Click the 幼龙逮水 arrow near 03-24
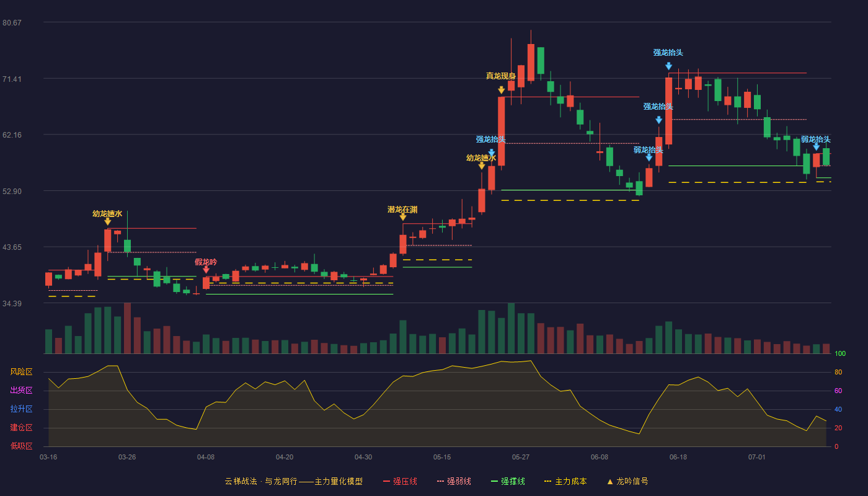The width and height of the screenshot is (868, 496). (x=107, y=221)
